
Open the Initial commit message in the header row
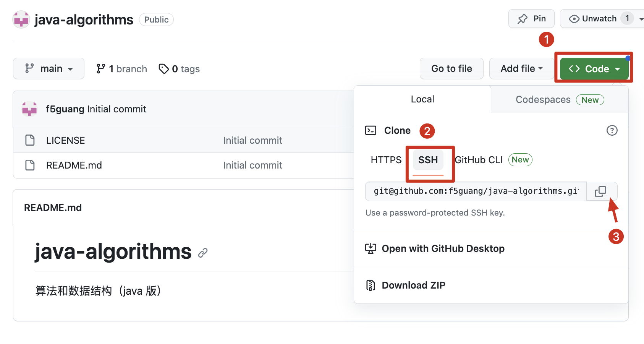(x=117, y=109)
